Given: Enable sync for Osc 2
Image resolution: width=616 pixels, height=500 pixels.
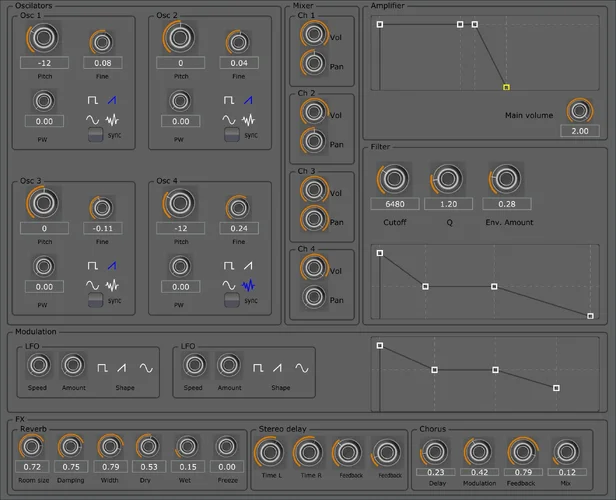Looking at the screenshot, I should tap(231, 135).
